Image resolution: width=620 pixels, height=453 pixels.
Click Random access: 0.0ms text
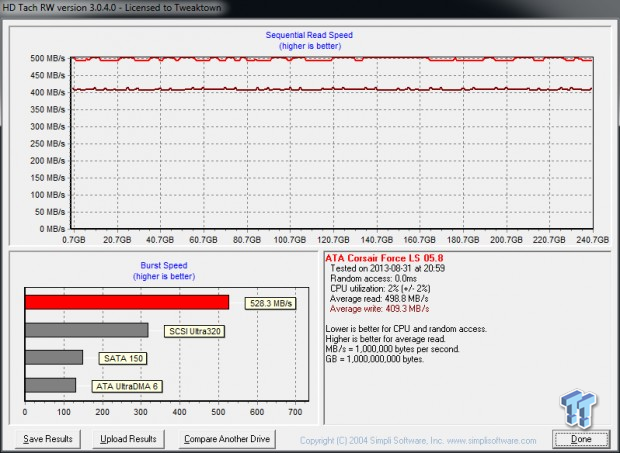(x=373, y=279)
